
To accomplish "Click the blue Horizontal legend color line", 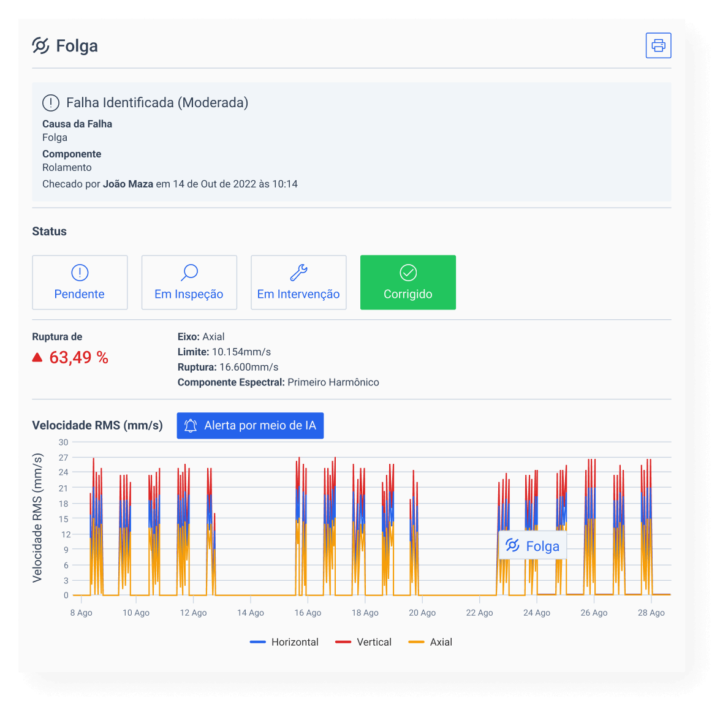I will (x=258, y=642).
